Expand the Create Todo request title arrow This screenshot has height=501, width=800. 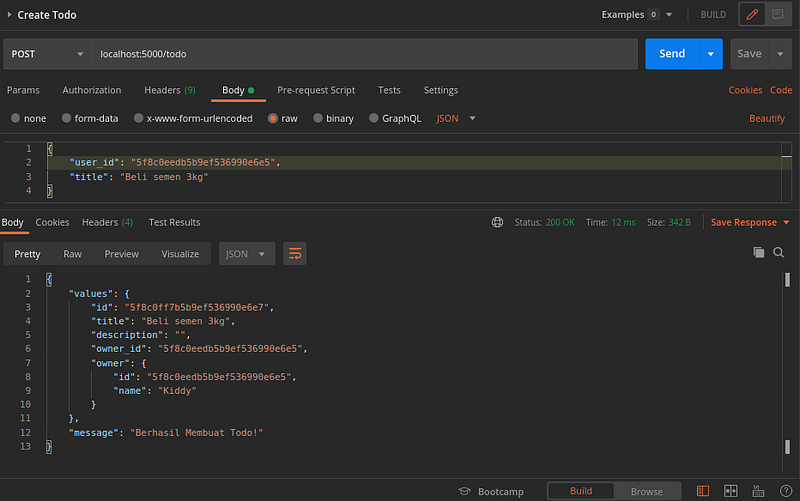[x=9, y=15]
